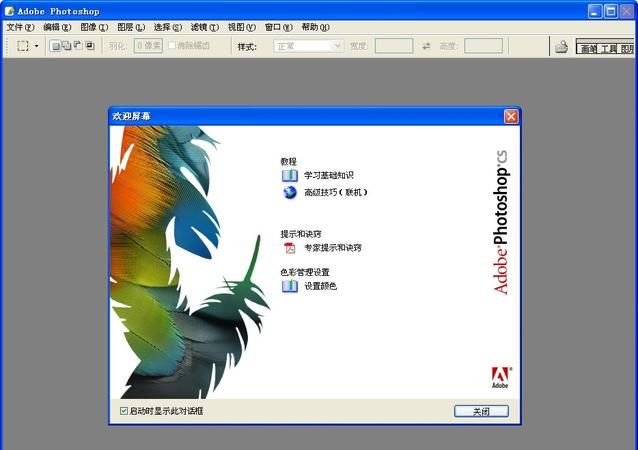638x450 pixels.
Task: Click the 关闭 button in welcome dialog
Action: click(481, 411)
